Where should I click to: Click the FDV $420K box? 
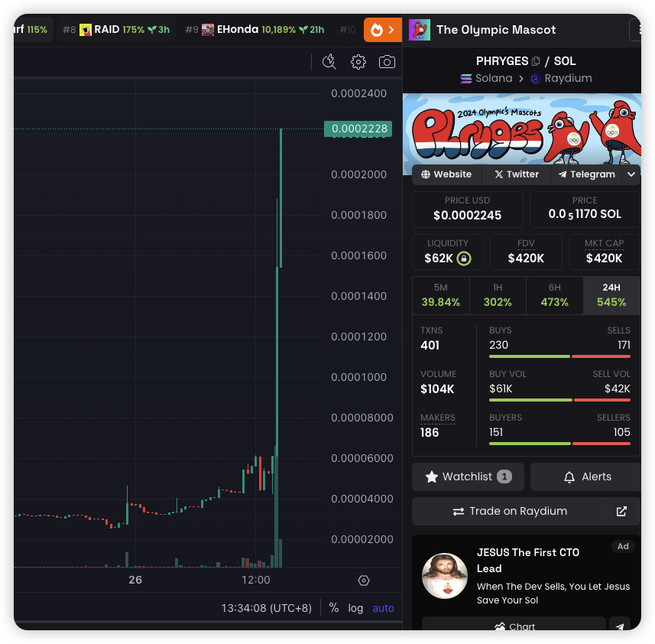(526, 252)
